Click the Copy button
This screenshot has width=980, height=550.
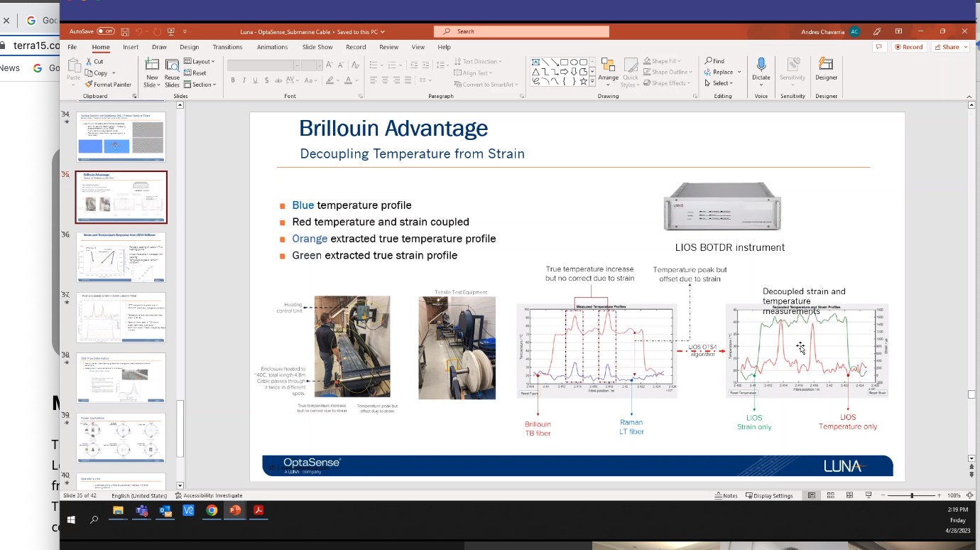click(96, 73)
